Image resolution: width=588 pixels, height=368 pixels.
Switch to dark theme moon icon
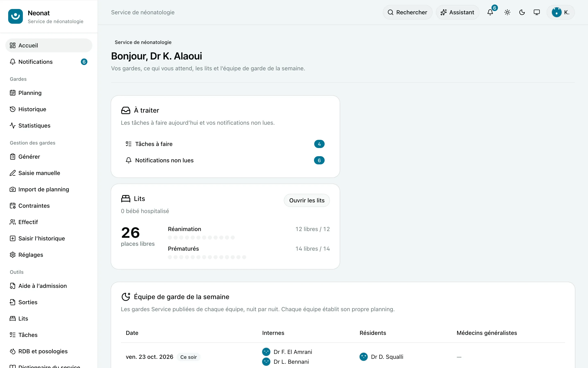(522, 12)
